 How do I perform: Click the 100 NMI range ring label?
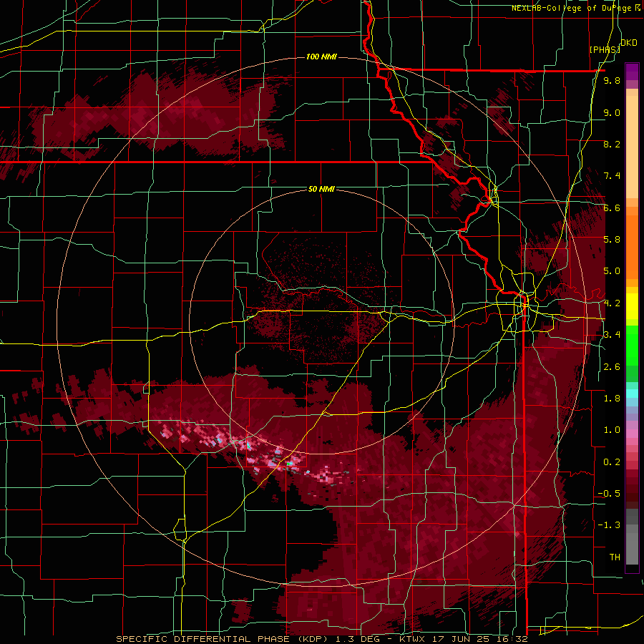321,57
